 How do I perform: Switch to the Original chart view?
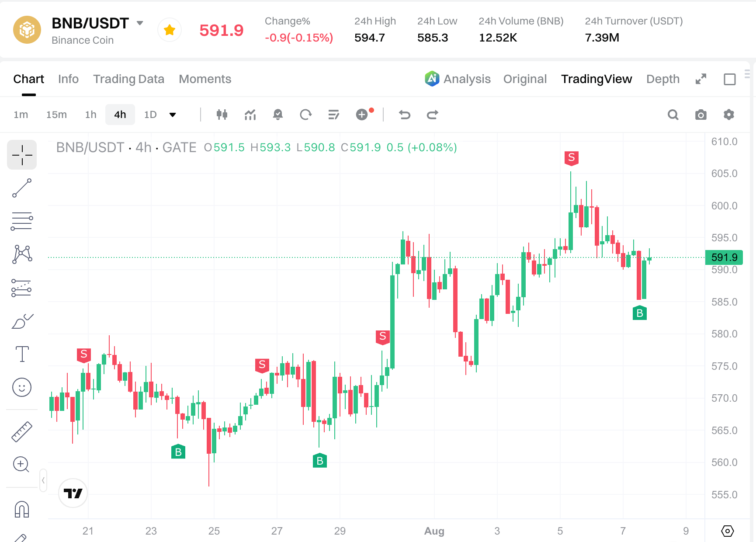(525, 79)
